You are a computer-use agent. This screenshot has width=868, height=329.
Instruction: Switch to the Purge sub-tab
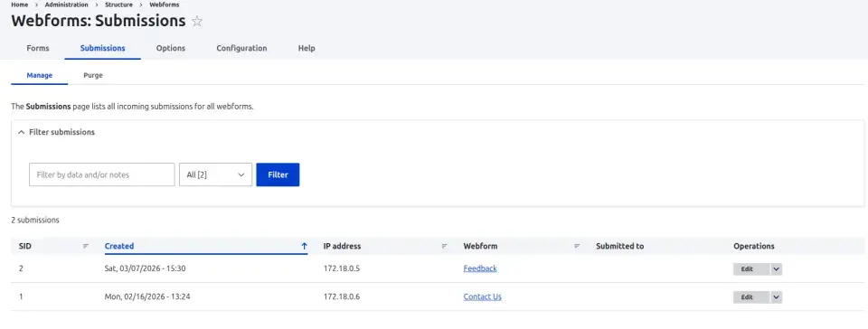(93, 75)
